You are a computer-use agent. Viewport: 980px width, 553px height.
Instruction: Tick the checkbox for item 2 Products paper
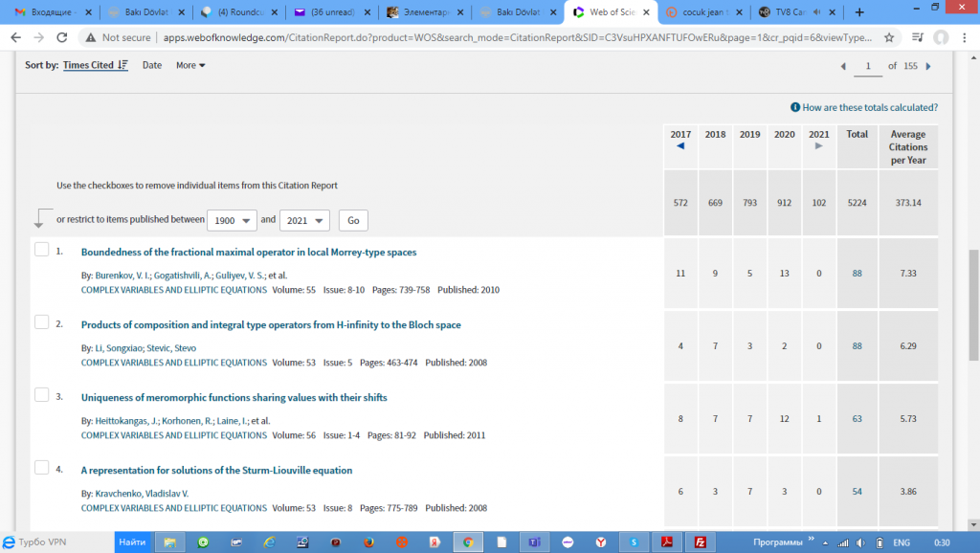pos(41,322)
